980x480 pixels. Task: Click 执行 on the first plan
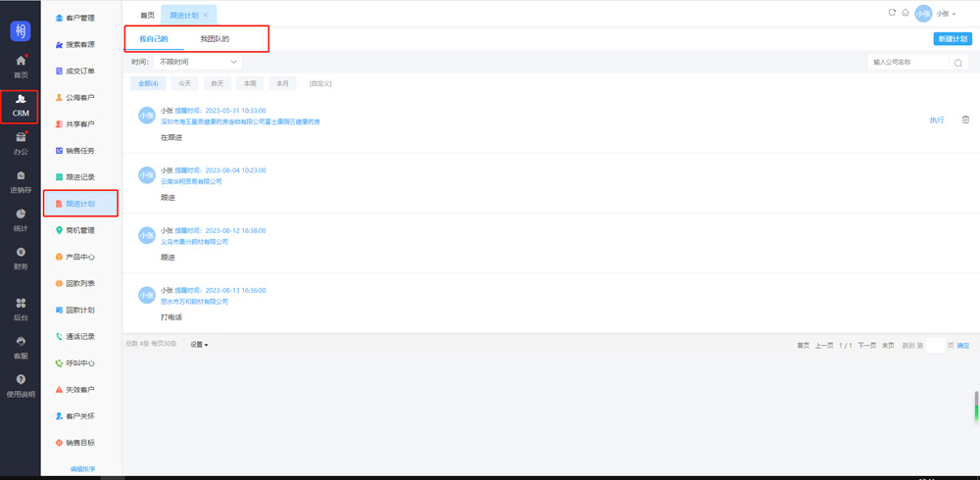click(x=937, y=120)
